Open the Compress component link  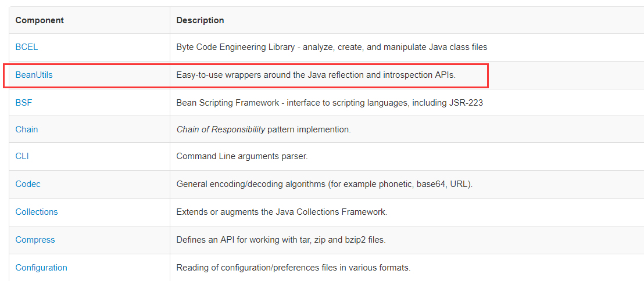(x=35, y=240)
